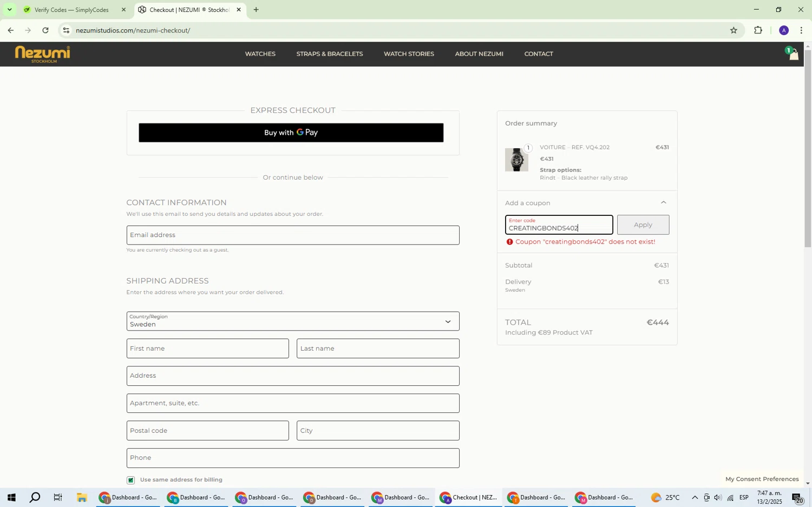Close the Checkout NEZUMI tab
This screenshot has height=507, width=812.
239,10
